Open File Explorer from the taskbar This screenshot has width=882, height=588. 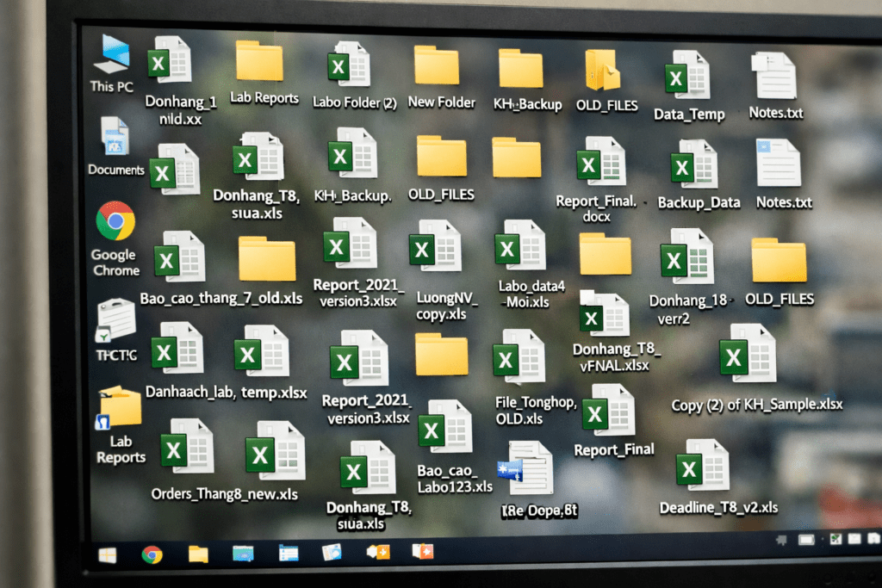click(x=198, y=554)
